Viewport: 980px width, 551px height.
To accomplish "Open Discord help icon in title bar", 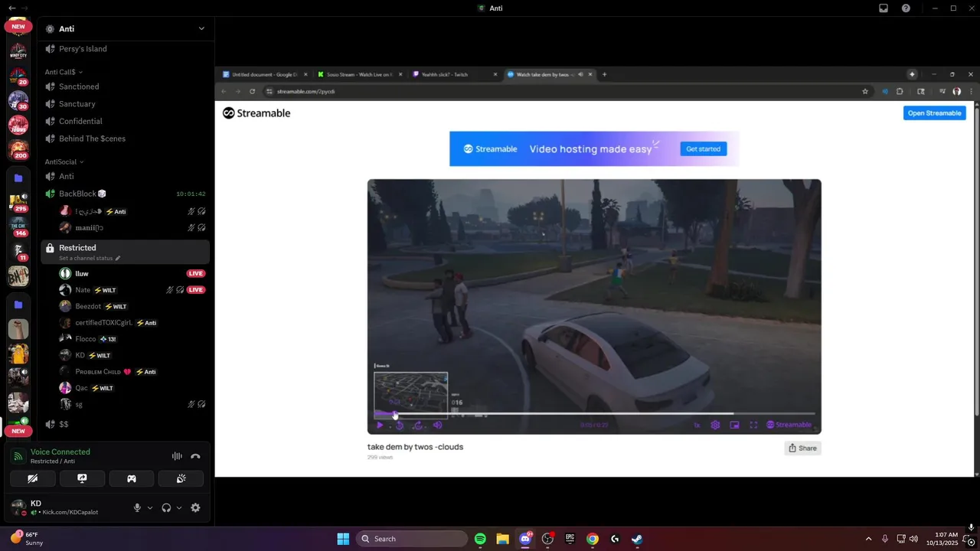I will 906,8.
